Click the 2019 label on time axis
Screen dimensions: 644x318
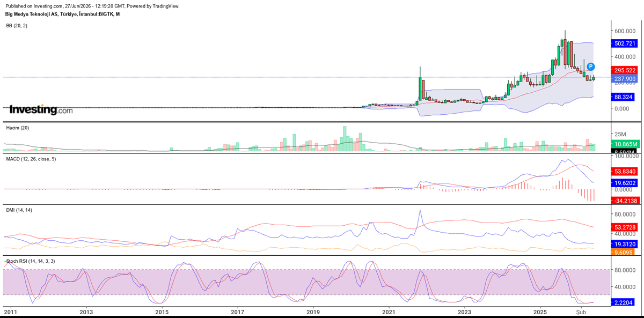point(313,312)
